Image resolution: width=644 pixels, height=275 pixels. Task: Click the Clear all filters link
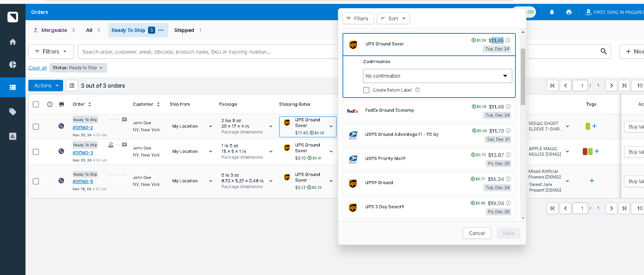[38, 68]
